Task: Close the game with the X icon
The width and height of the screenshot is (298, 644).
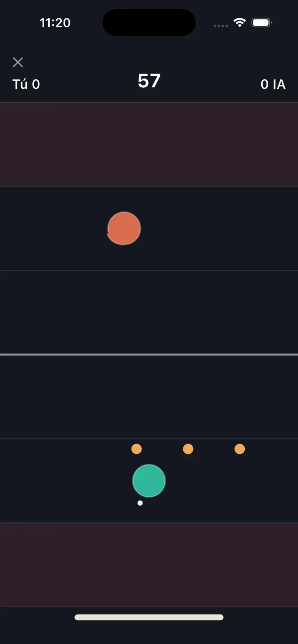Action: (x=18, y=62)
